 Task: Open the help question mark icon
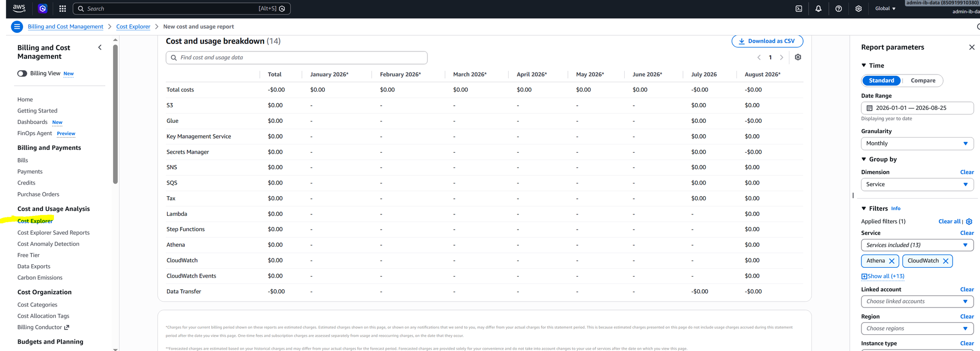coord(838,8)
